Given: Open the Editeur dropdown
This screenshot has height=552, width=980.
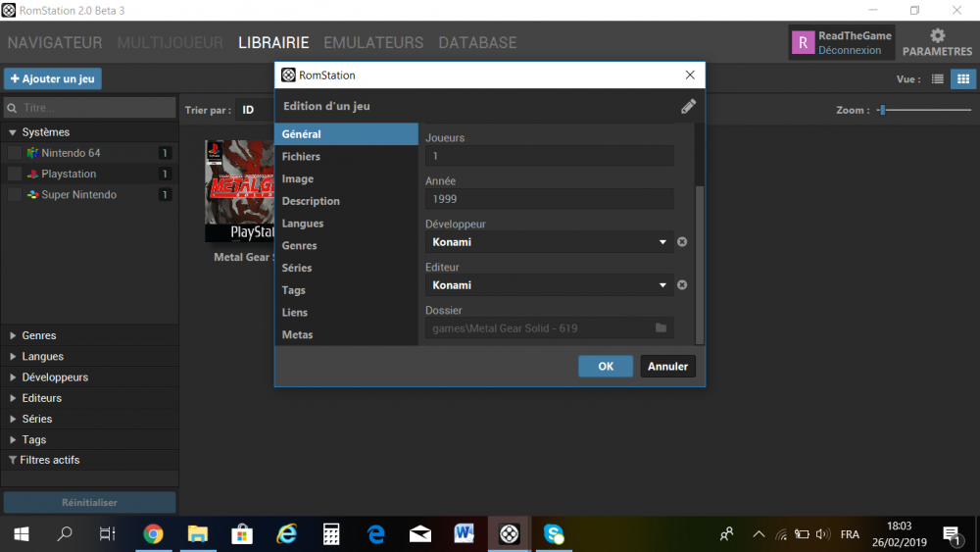Looking at the screenshot, I should pyautogui.click(x=662, y=285).
